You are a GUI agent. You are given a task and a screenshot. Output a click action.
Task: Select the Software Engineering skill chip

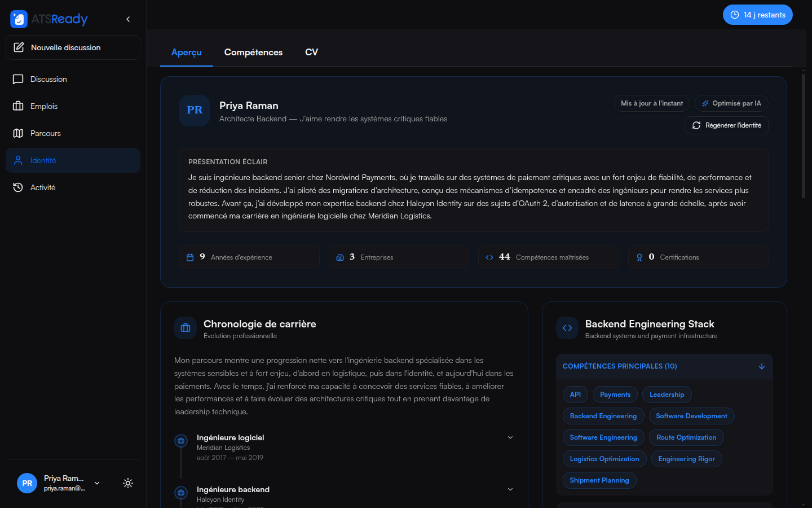point(603,437)
